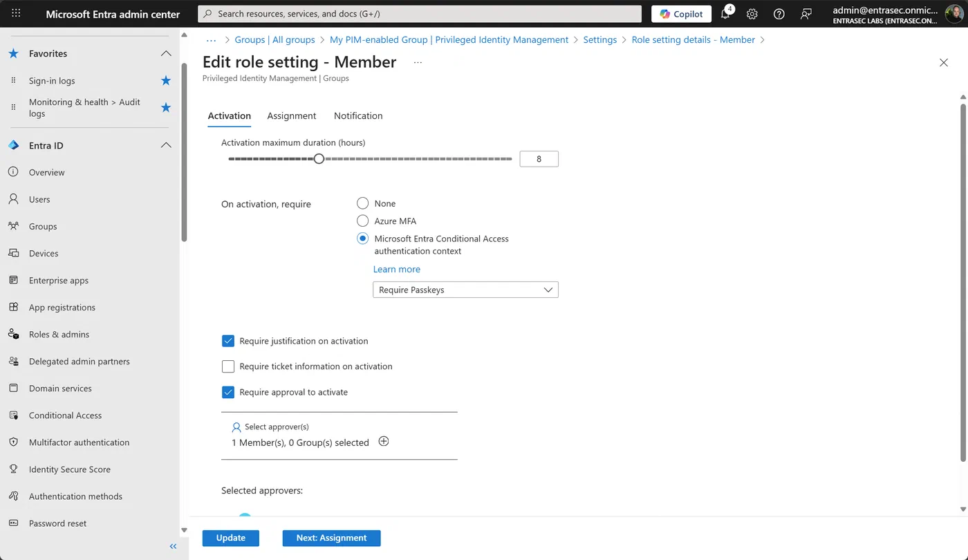Open Identity Secure Score in sidebar
The height and width of the screenshot is (560, 968).
69,469
